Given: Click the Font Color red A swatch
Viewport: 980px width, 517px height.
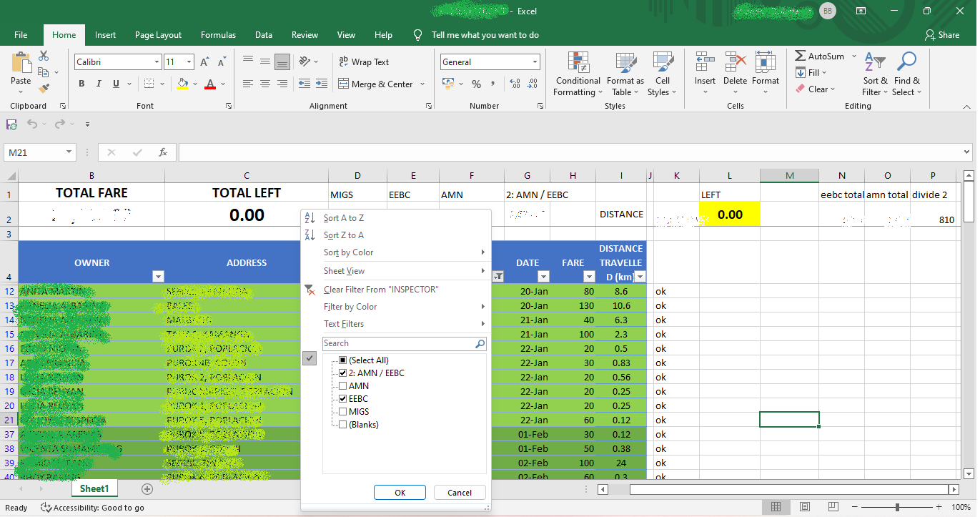Looking at the screenshot, I should pos(210,84).
